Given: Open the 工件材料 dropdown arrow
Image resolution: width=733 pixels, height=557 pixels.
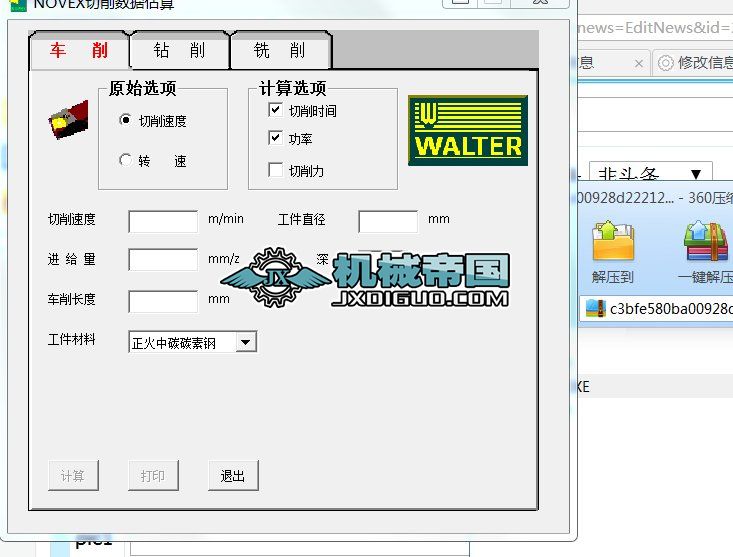Looking at the screenshot, I should pyautogui.click(x=246, y=343).
